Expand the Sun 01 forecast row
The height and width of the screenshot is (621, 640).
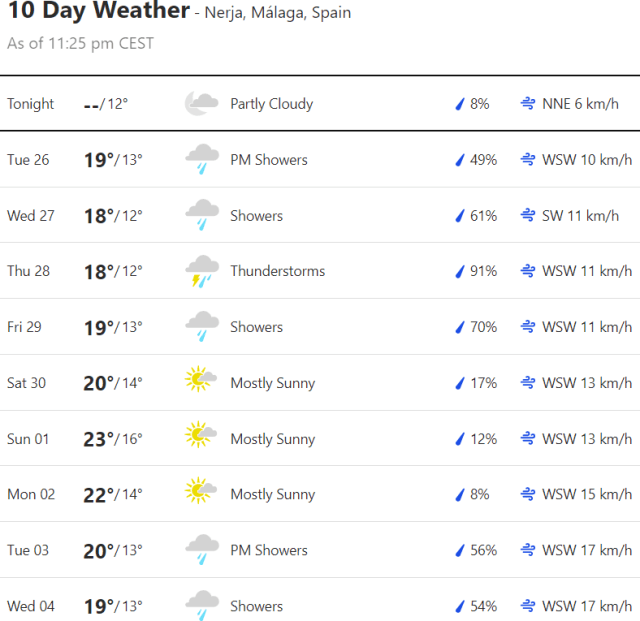(x=320, y=438)
